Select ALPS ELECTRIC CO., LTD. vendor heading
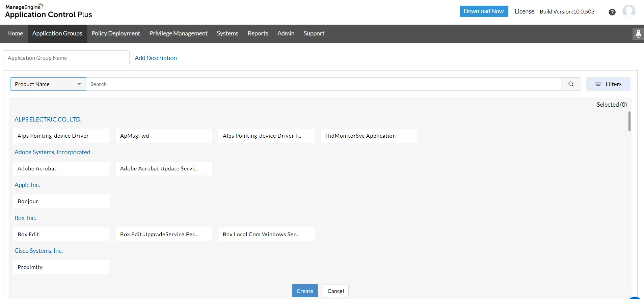The width and height of the screenshot is (644, 299). click(48, 119)
